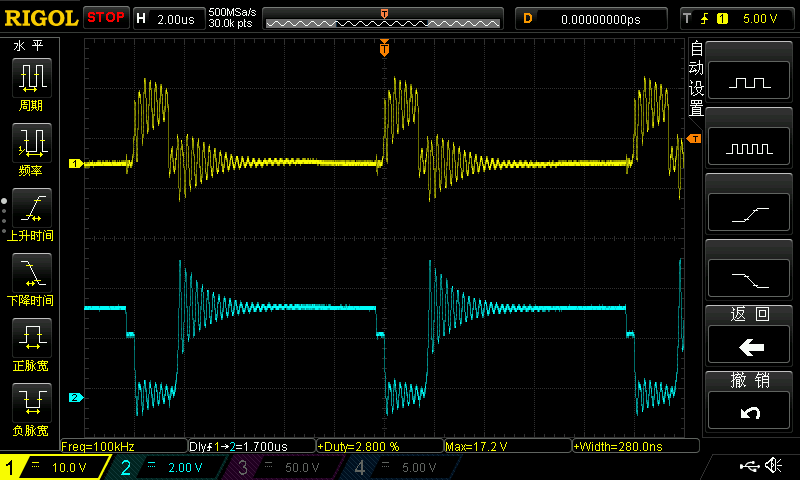Click the trigger level 5.00 V readout

point(760,19)
